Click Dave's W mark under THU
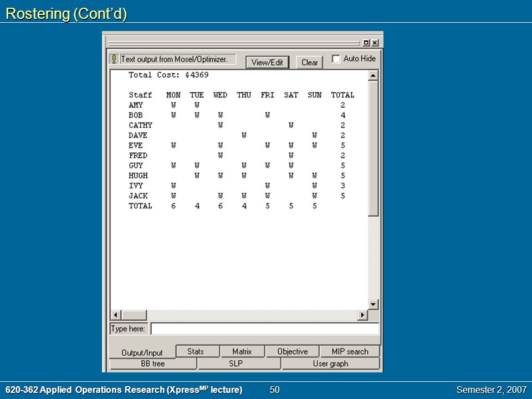Image resolution: width=532 pixels, height=399 pixels. point(244,135)
